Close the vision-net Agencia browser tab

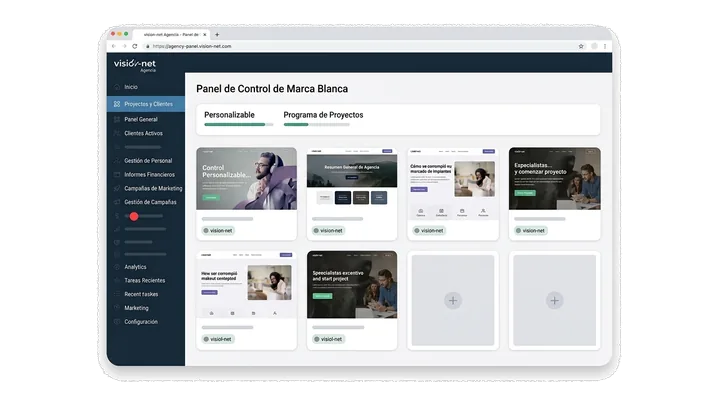[204, 34]
